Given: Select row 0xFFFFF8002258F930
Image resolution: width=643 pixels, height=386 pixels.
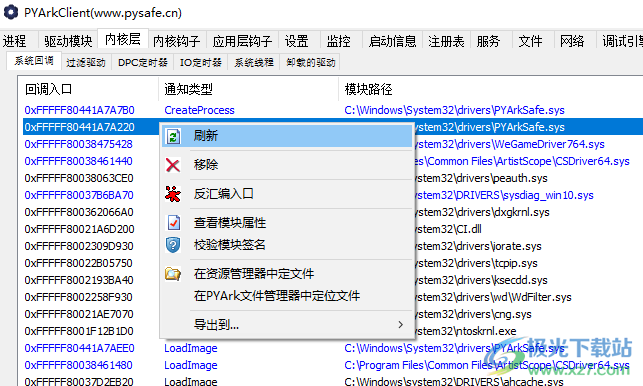Looking at the screenshot, I should click(78, 297).
